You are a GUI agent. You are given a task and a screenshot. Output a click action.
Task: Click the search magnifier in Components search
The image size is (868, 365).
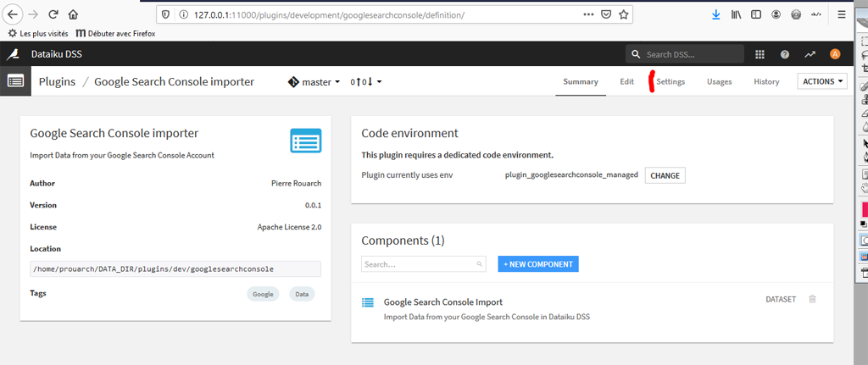(x=480, y=264)
